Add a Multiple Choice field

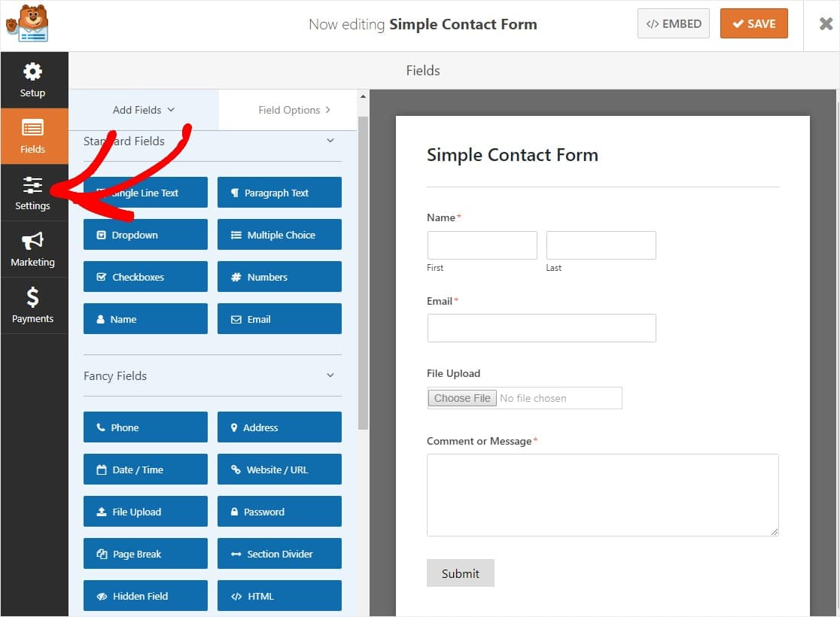[279, 235]
